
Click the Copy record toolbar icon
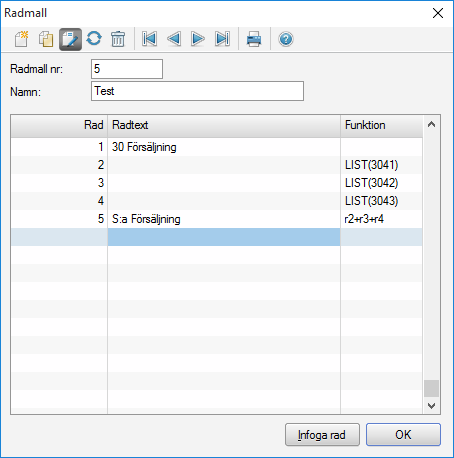coord(46,39)
